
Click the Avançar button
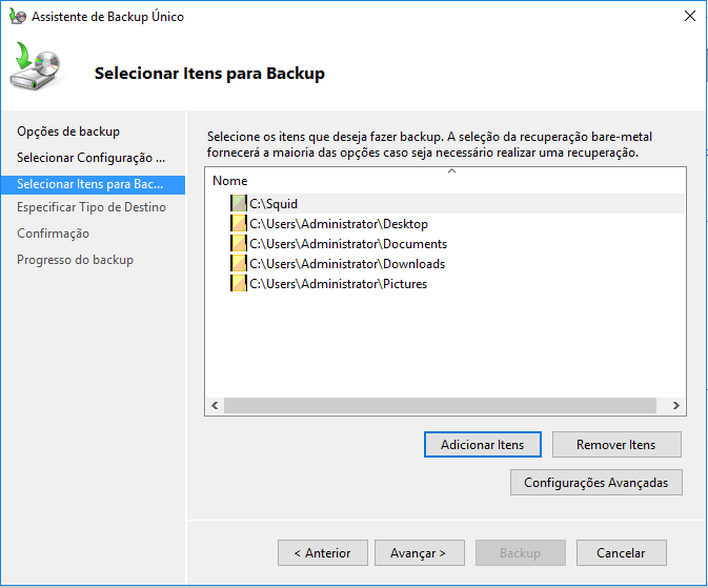(419, 553)
